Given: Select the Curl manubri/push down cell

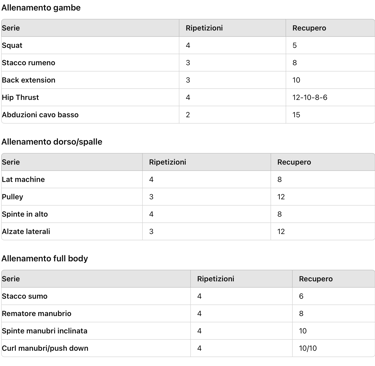Looking at the screenshot, I should pyautogui.click(x=96, y=348).
